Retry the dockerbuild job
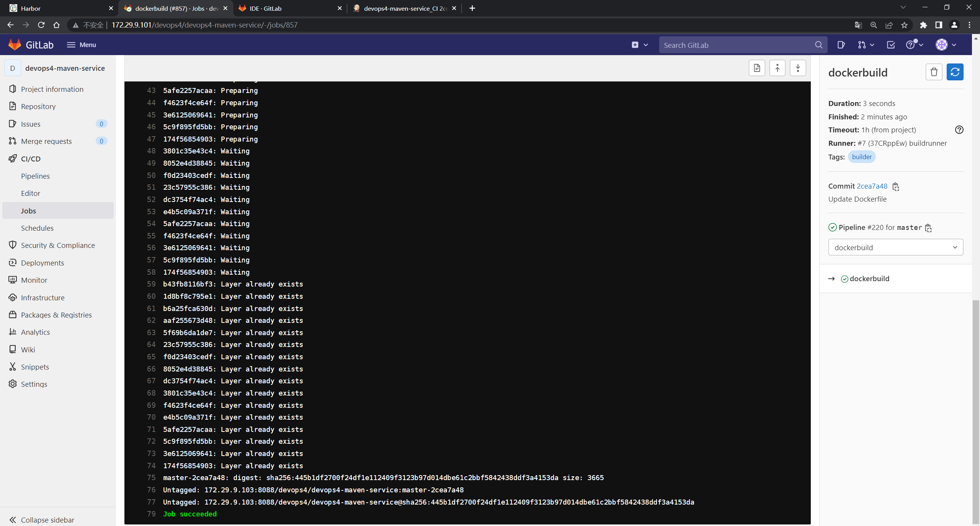The width and height of the screenshot is (980, 526). (x=955, y=72)
